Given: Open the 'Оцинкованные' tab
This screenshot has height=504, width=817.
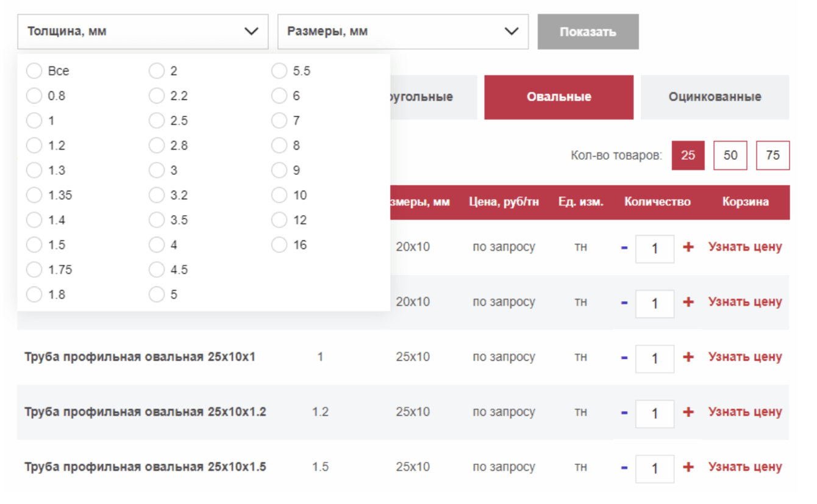Looking at the screenshot, I should pos(715,97).
